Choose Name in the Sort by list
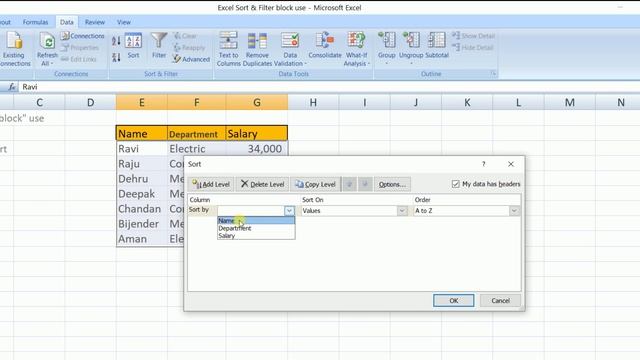Screen dimensions: 640x360 (x=256, y=220)
